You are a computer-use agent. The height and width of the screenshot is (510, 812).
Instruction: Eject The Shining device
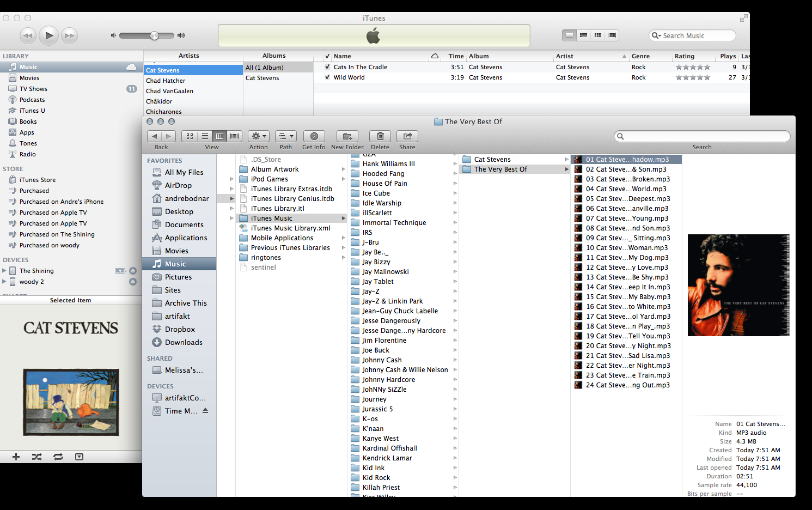(133, 270)
